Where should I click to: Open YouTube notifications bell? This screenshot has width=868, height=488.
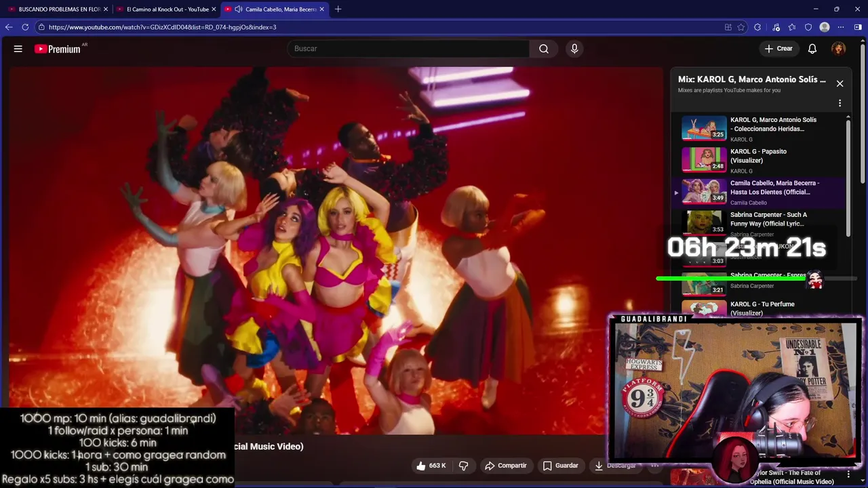tap(812, 49)
